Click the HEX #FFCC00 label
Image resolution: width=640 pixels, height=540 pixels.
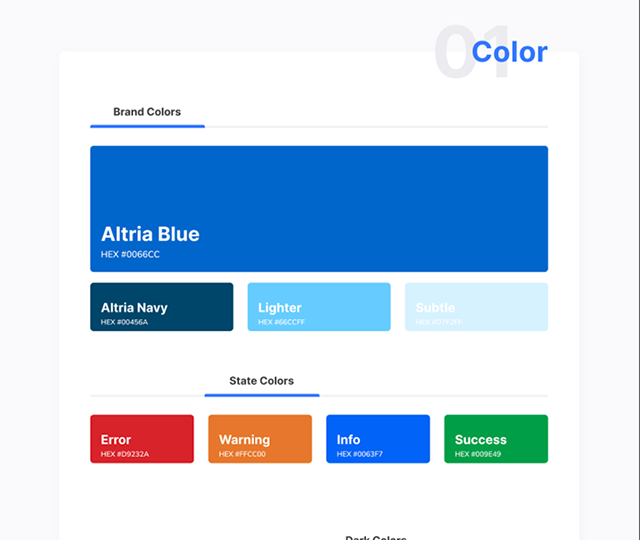(242, 454)
